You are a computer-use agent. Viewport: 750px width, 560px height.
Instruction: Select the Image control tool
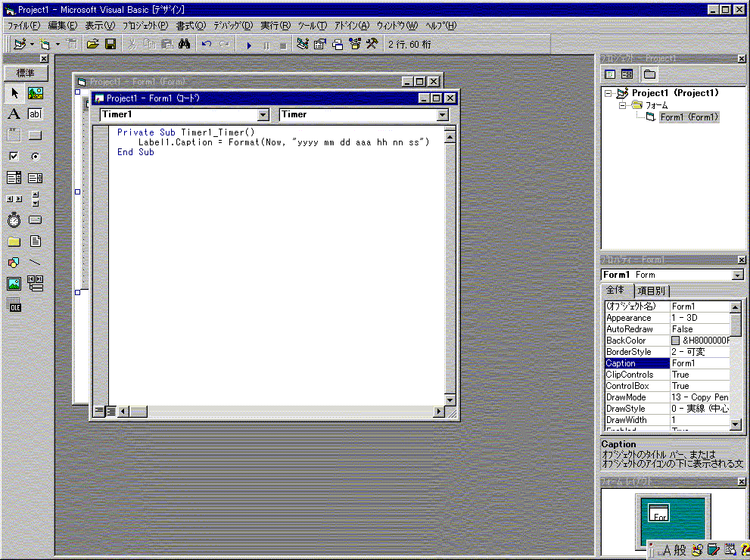(x=14, y=284)
